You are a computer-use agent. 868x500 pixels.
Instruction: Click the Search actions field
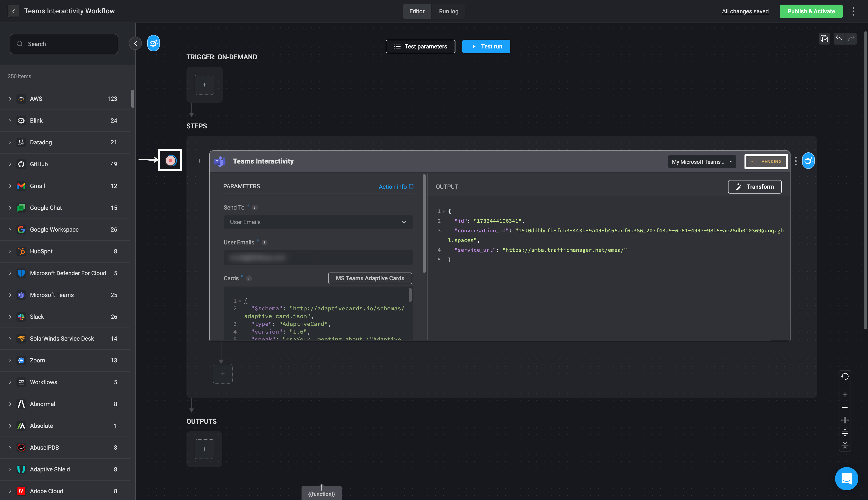pos(64,44)
